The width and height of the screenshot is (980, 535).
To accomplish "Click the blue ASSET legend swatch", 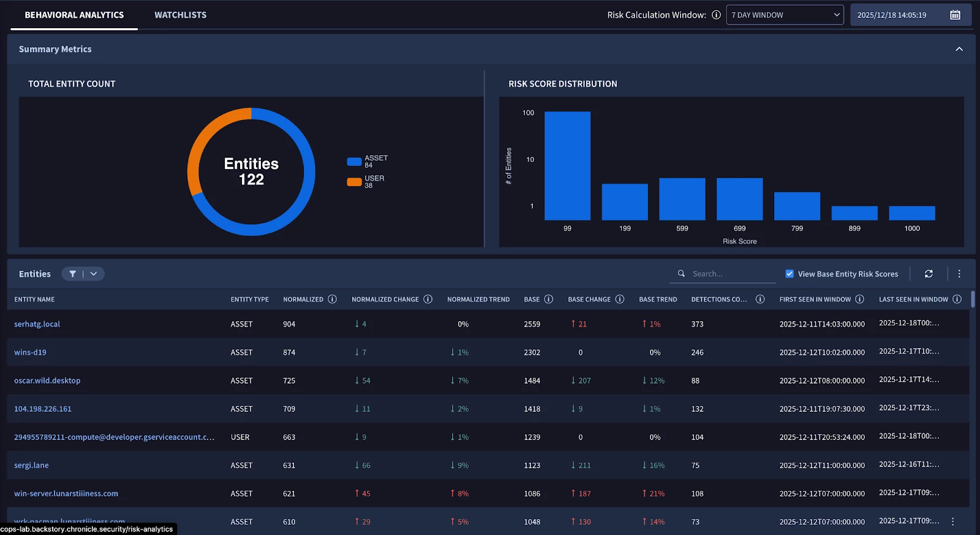I will pos(354,162).
